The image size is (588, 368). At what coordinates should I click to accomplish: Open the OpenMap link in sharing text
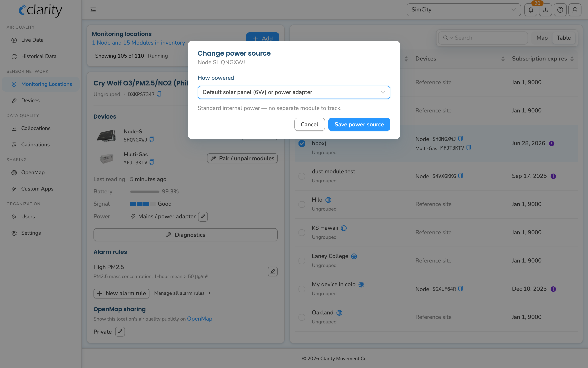point(199,319)
